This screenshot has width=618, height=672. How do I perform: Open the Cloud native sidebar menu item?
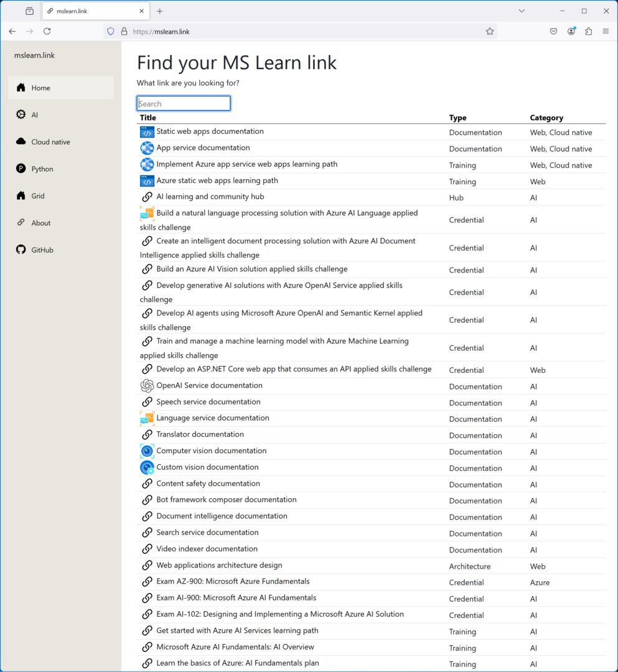click(x=61, y=141)
